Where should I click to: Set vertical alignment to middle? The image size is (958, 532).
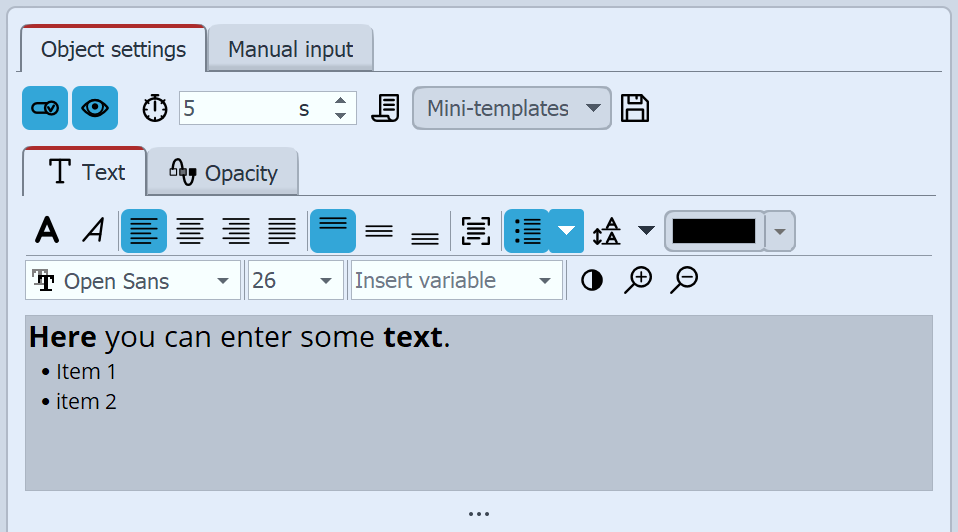pyautogui.click(x=379, y=231)
